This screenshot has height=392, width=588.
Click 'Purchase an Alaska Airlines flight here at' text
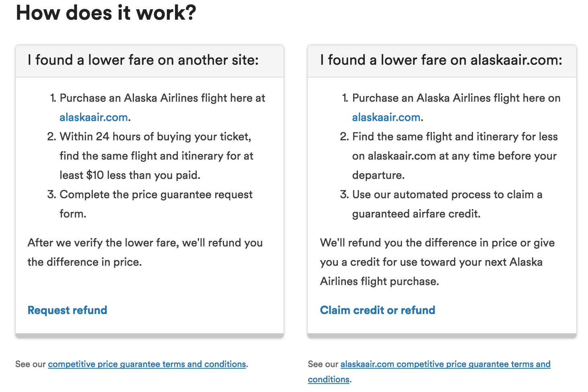click(162, 98)
